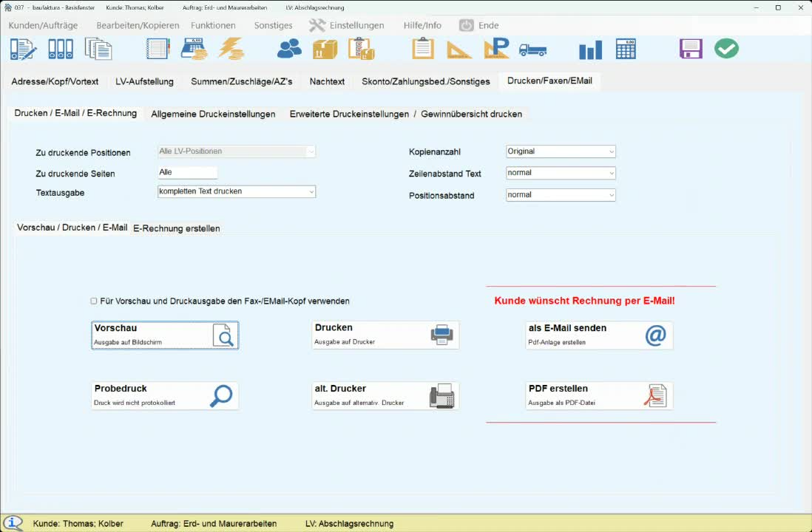
Task: Open the bar chart statistics icon
Action: [x=590, y=50]
